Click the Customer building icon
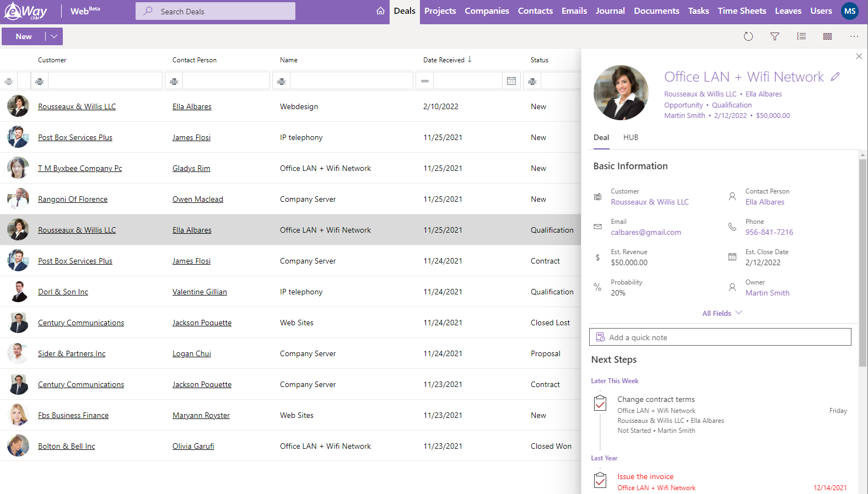 point(597,197)
